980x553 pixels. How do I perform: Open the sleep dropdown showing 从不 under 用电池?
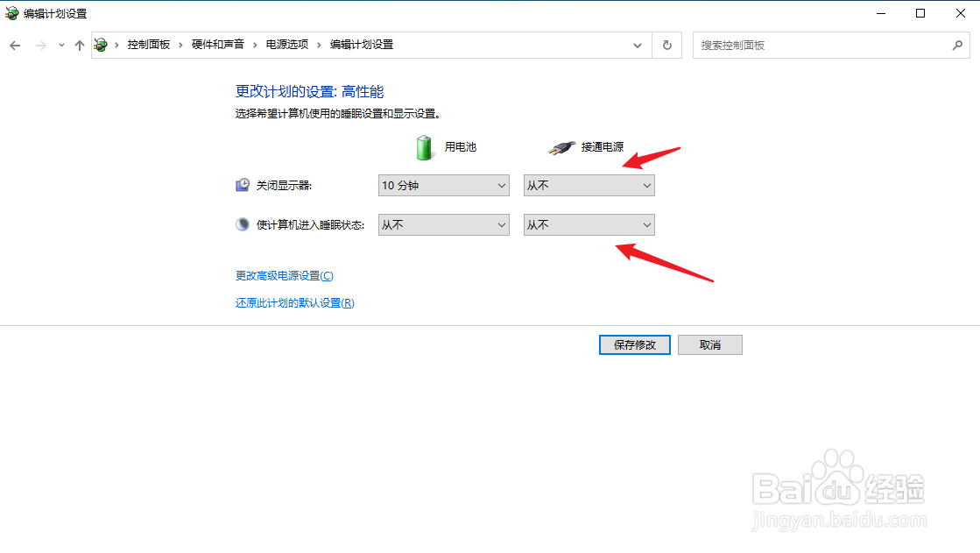443,224
